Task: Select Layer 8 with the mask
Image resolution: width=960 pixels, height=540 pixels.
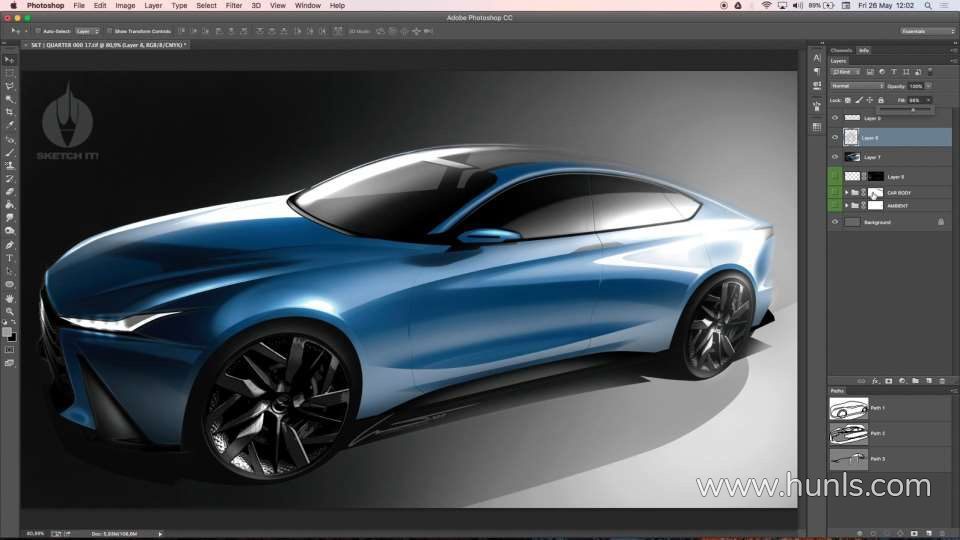Action: pos(894,176)
